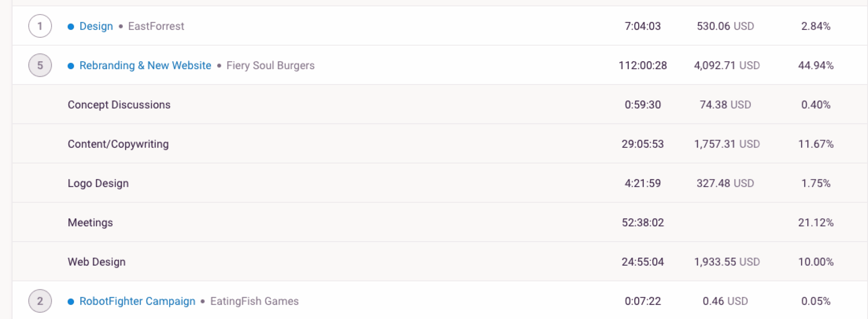The width and height of the screenshot is (868, 319).
Task: Open the Design project link
Action: (x=96, y=26)
